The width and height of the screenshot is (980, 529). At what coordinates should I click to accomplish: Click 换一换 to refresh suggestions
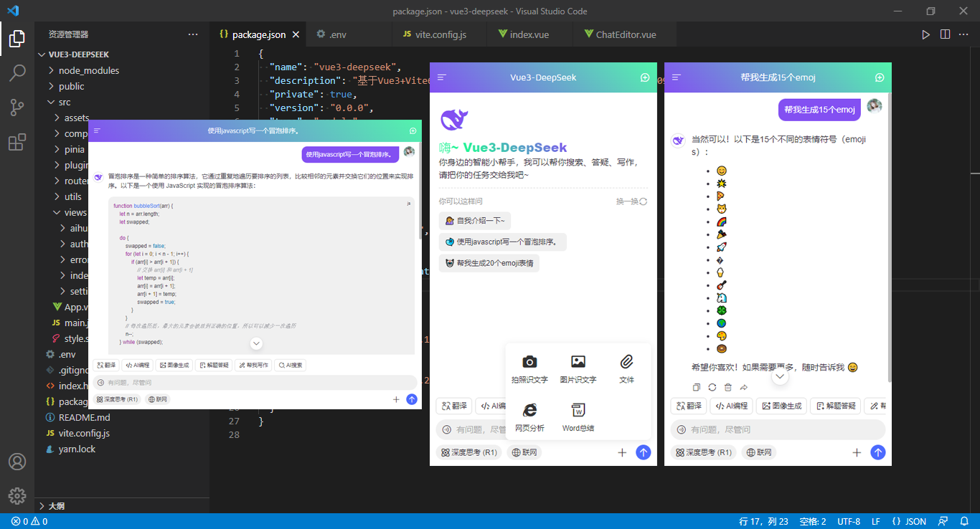pyautogui.click(x=631, y=201)
